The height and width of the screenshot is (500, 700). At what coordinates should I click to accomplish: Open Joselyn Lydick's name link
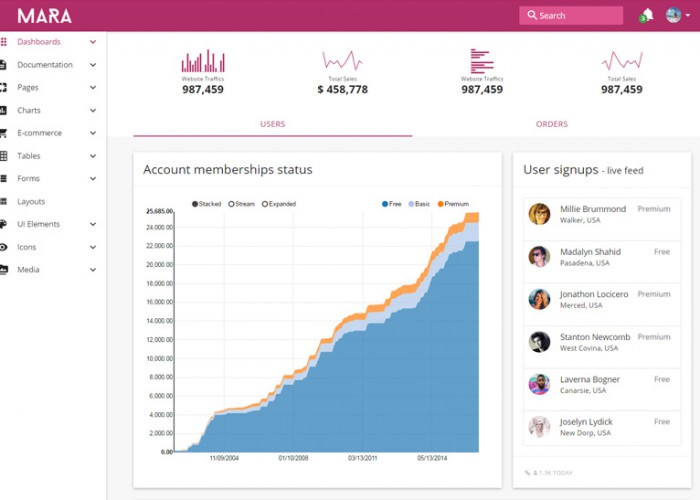(586, 422)
